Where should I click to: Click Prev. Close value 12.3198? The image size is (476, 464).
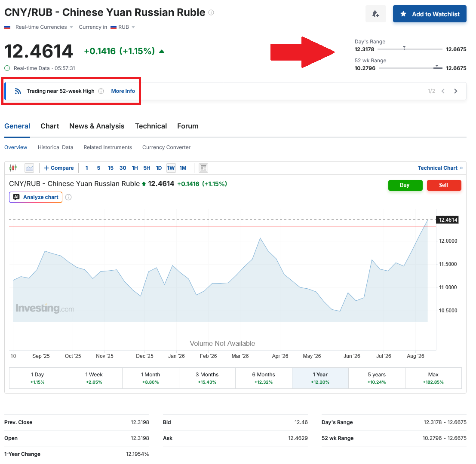[x=140, y=422]
